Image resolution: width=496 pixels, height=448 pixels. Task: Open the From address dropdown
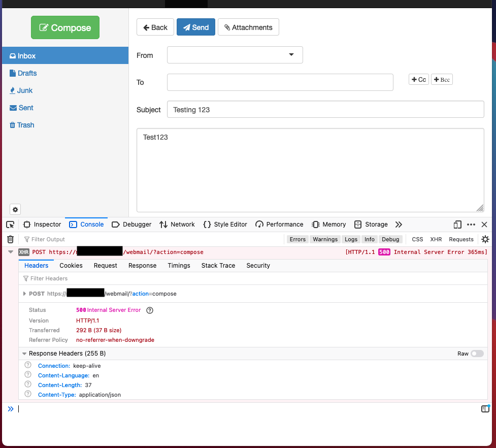[x=290, y=54]
